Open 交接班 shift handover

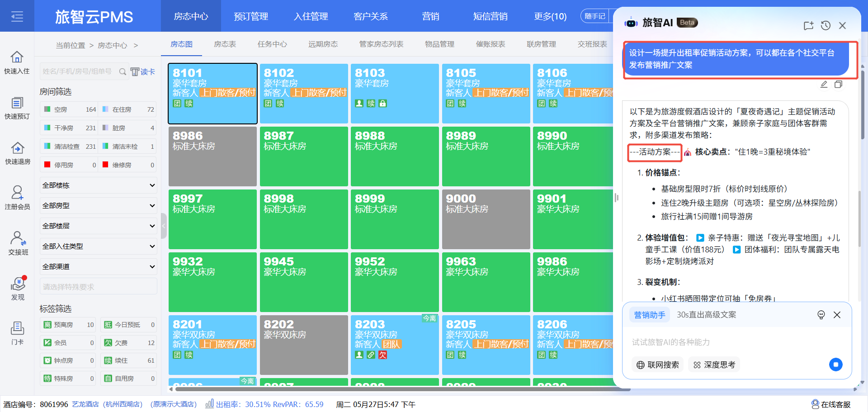(18, 243)
